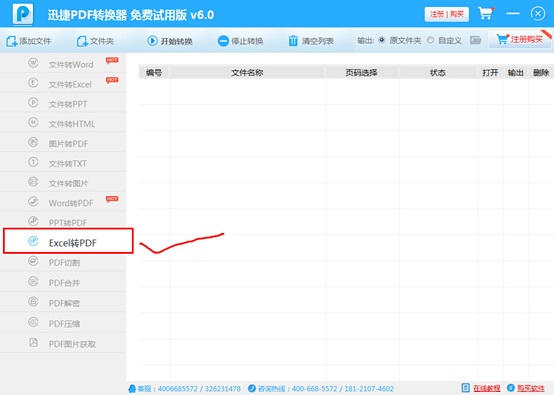554x395 pixels.
Task: Click the 在线教程 document icon
Action: (466, 388)
